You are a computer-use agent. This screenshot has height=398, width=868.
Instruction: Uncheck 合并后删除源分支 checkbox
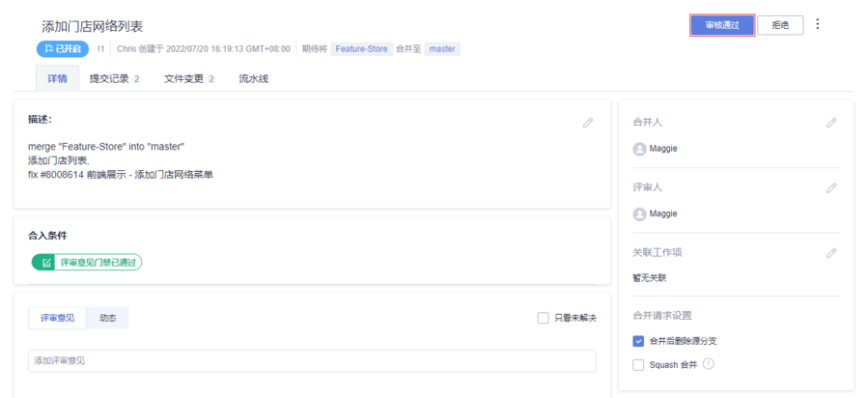click(638, 341)
